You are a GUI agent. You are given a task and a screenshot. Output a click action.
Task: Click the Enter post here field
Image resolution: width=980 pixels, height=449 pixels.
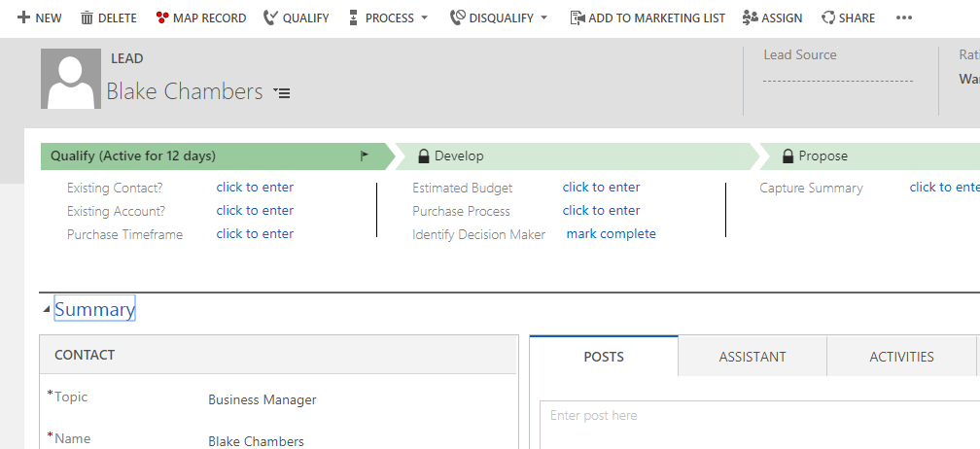(758, 416)
